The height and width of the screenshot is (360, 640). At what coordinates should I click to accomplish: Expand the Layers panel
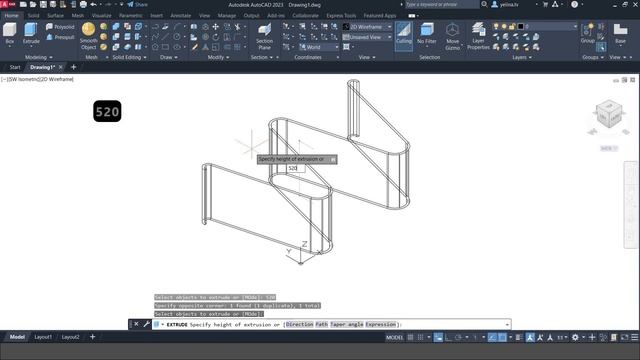pyautogui.click(x=522, y=57)
